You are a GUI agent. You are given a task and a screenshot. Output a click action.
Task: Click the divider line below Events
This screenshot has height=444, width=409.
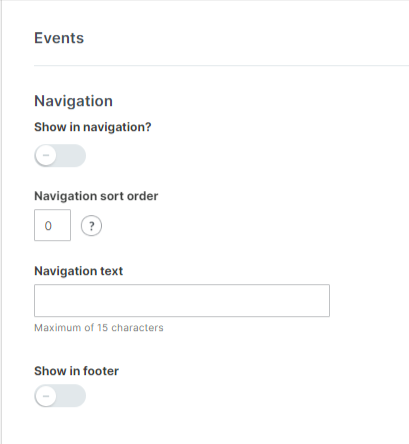[x=221, y=66]
